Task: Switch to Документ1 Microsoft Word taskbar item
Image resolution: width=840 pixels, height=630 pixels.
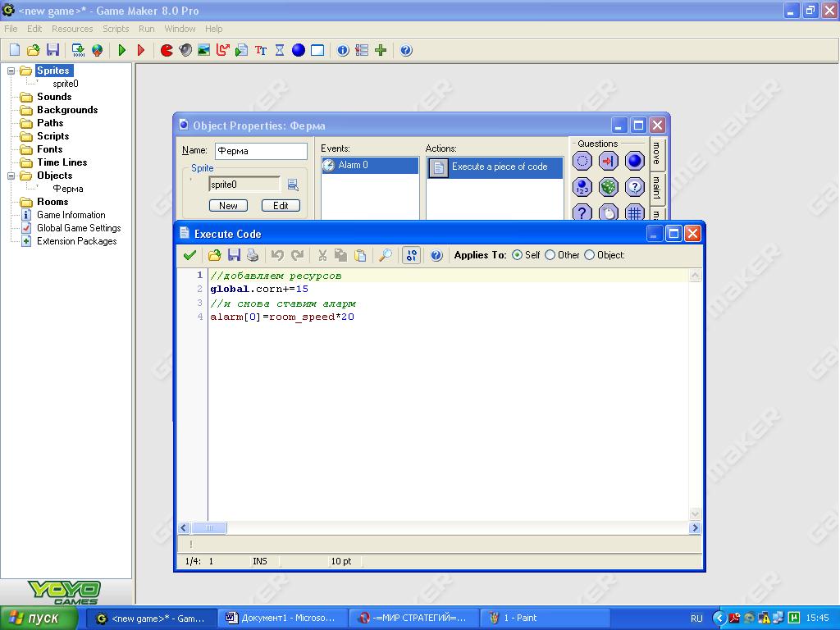Action: 283,619
